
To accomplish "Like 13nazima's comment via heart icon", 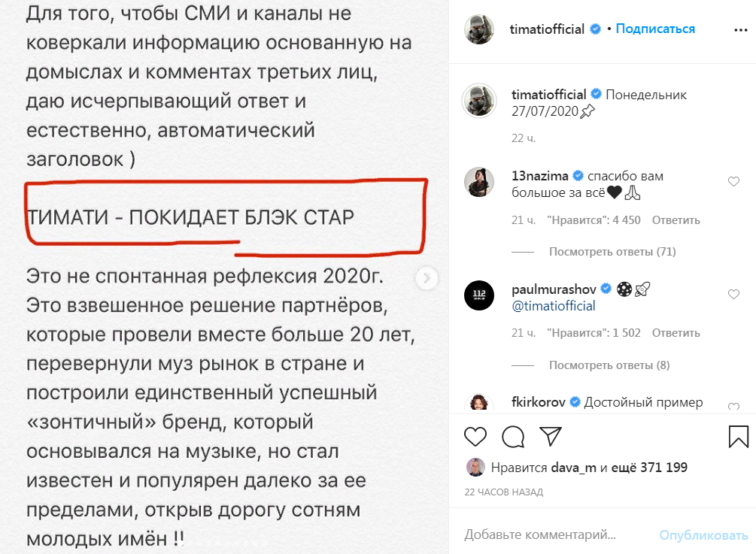I will (733, 180).
